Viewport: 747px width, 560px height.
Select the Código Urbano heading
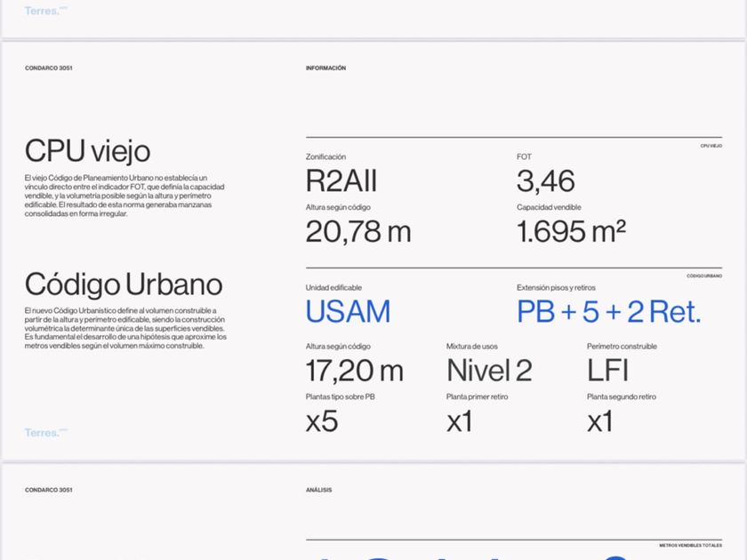click(124, 284)
